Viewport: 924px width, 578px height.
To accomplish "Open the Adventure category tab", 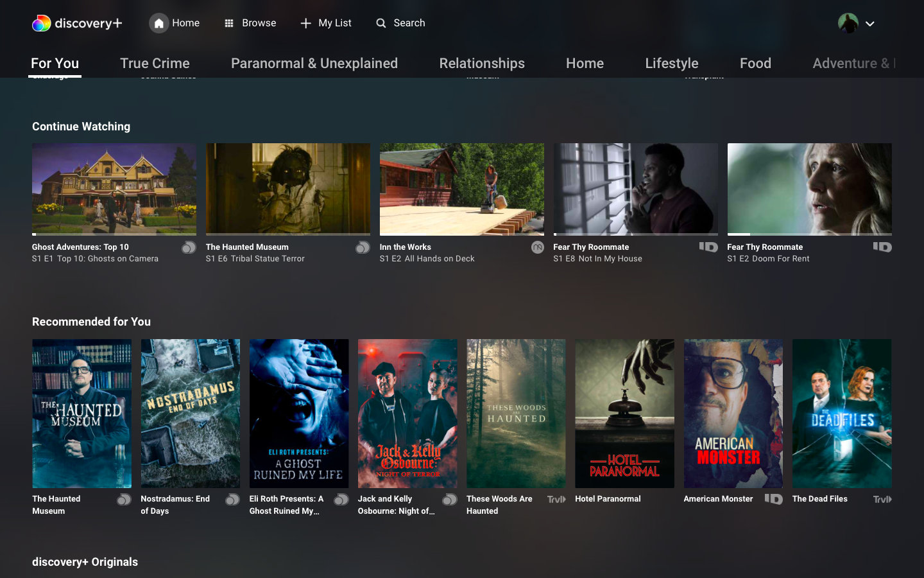I will (854, 63).
